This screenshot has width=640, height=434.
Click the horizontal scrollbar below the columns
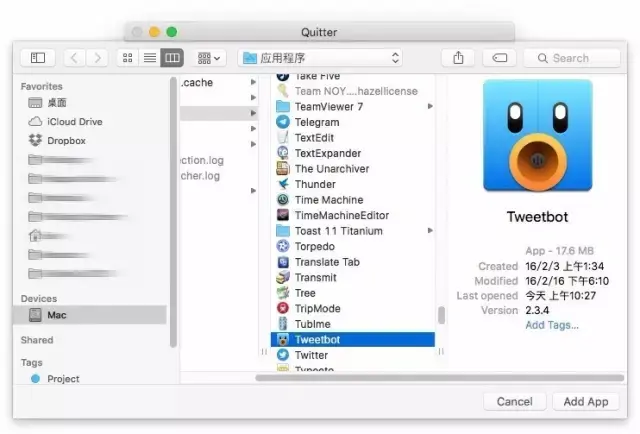coord(440,378)
